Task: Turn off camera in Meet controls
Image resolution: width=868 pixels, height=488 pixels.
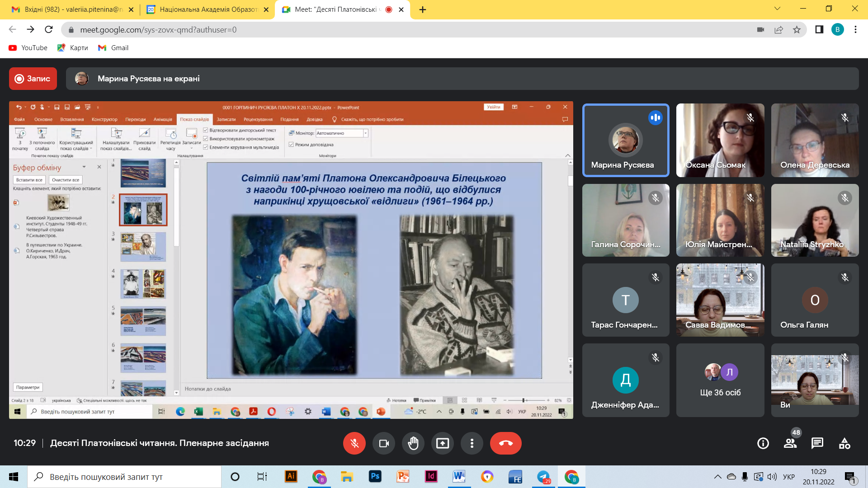Action: coord(384,443)
